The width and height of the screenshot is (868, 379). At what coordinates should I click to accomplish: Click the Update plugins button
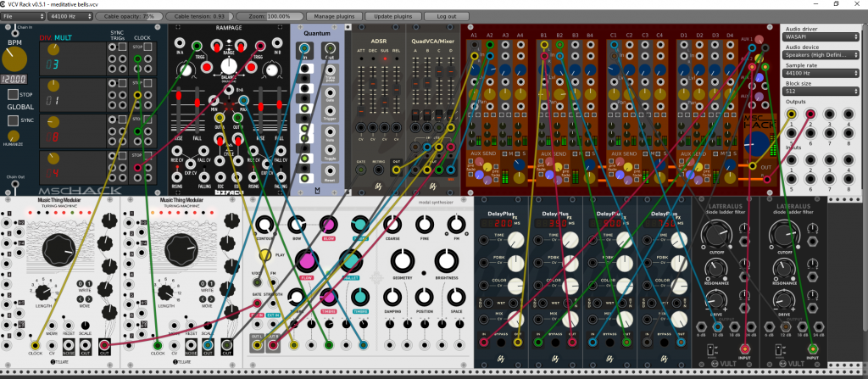click(392, 17)
